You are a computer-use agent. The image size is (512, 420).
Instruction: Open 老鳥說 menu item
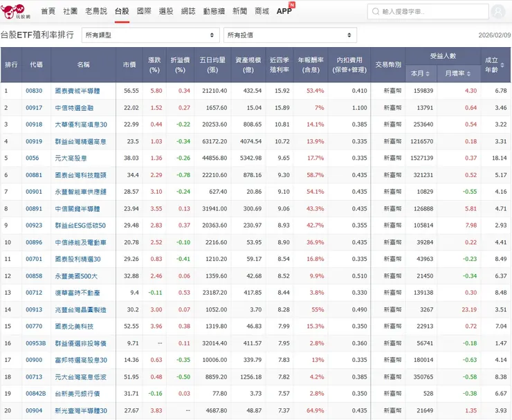tap(96, 12)
